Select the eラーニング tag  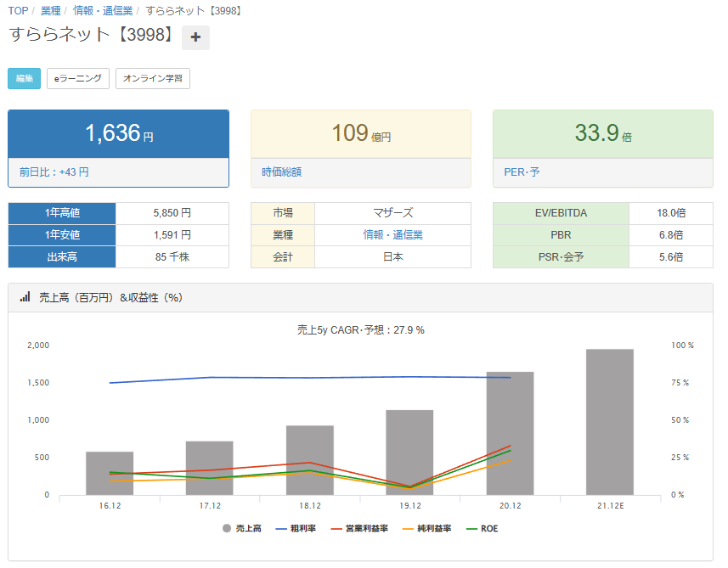(78, 78)
